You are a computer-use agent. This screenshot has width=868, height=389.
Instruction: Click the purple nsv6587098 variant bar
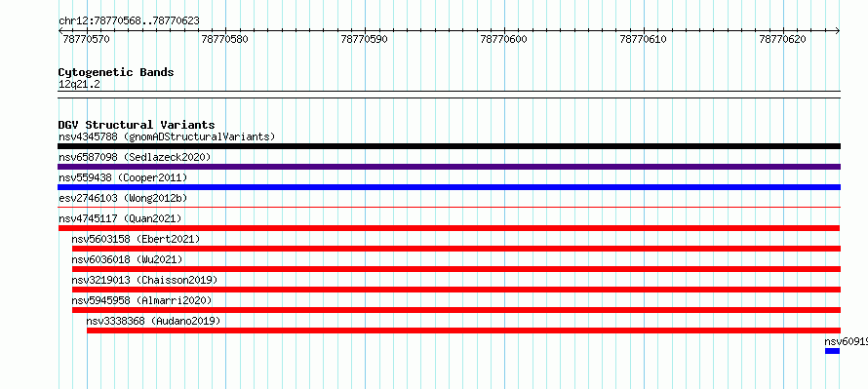tap(449, 167)
